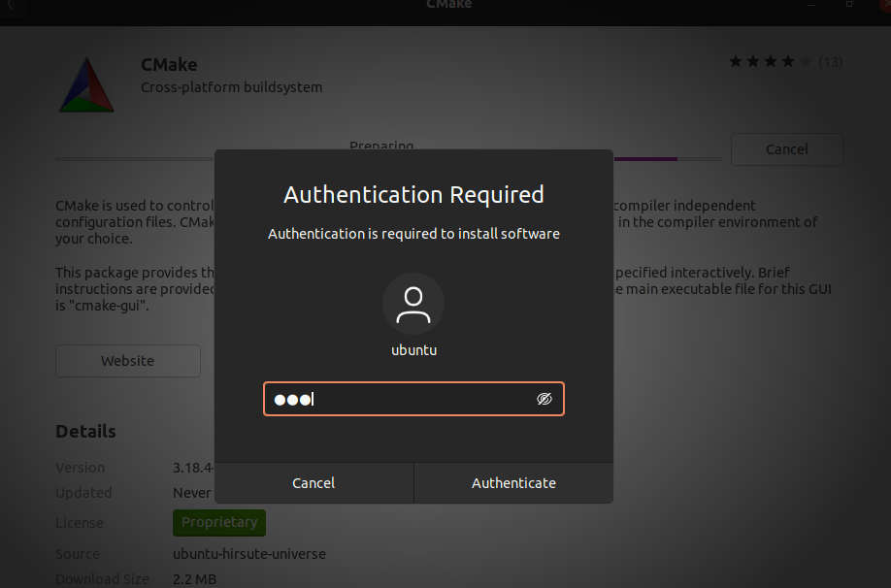The height and width of the screenshot is (588, 891).
Task: Click the "ubuntu" username label
Action: [x=413, y=350]
